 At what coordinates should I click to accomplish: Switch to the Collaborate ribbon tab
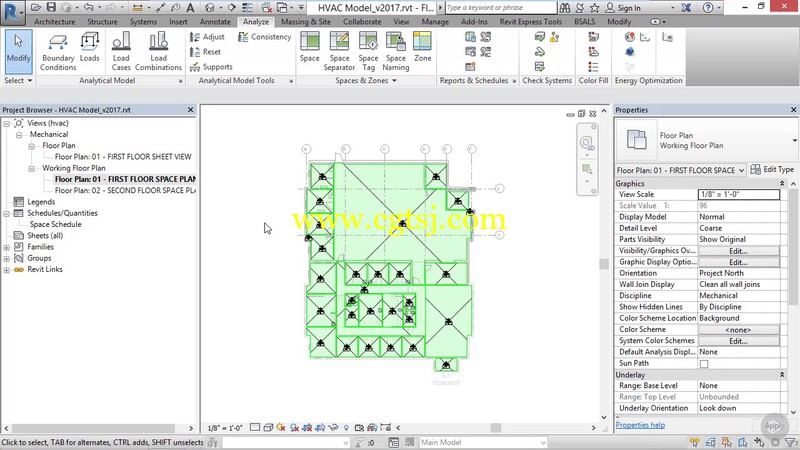coord(362,22)
